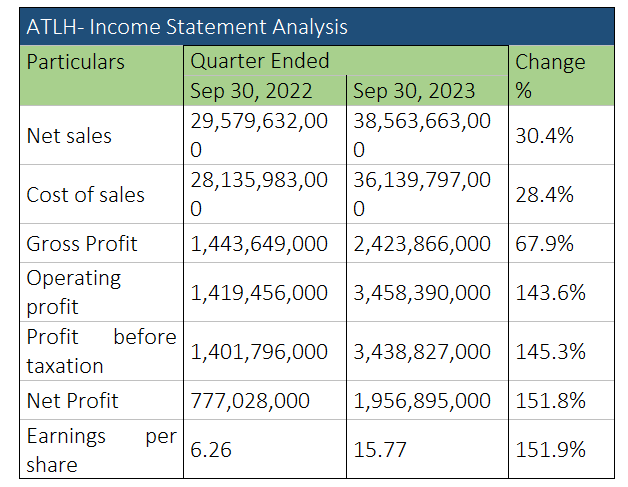628x487 pixels.
Task: Click the Net sales row label
Action: click(69, 136)
